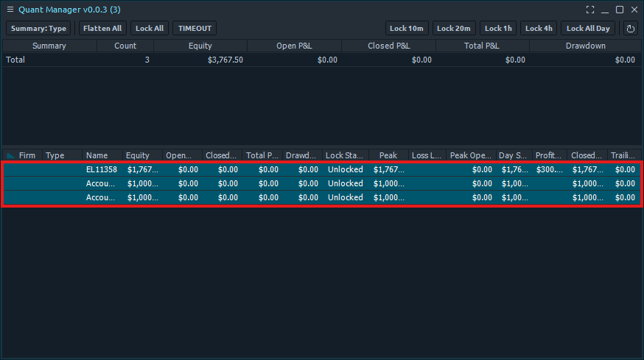Screen dimensions: 644x360
Task: Select the EL11358 account row
Action: 101,169
